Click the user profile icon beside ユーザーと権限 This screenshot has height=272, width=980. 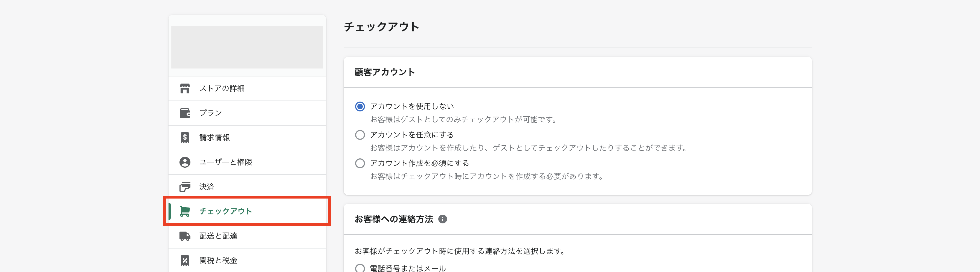click(x=185, y=162)
